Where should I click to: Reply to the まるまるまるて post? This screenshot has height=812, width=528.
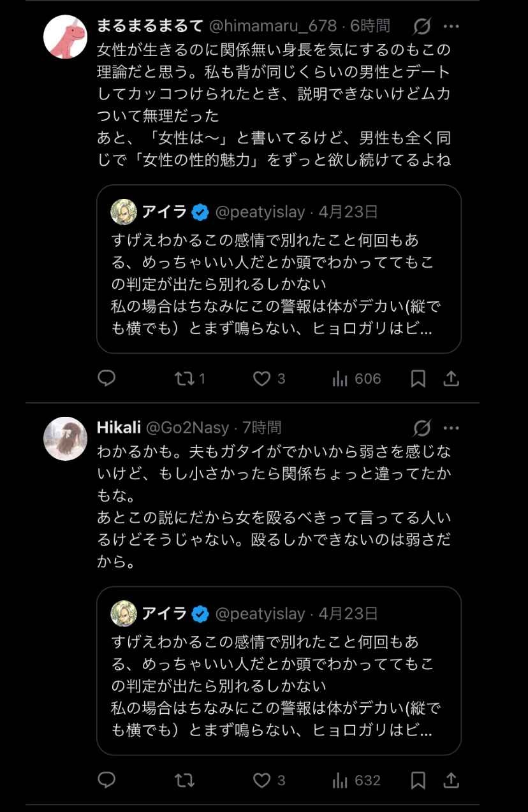106,379
